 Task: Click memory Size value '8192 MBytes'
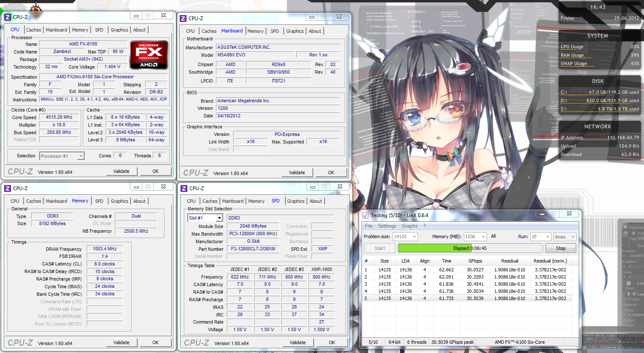tap(52, 223)
